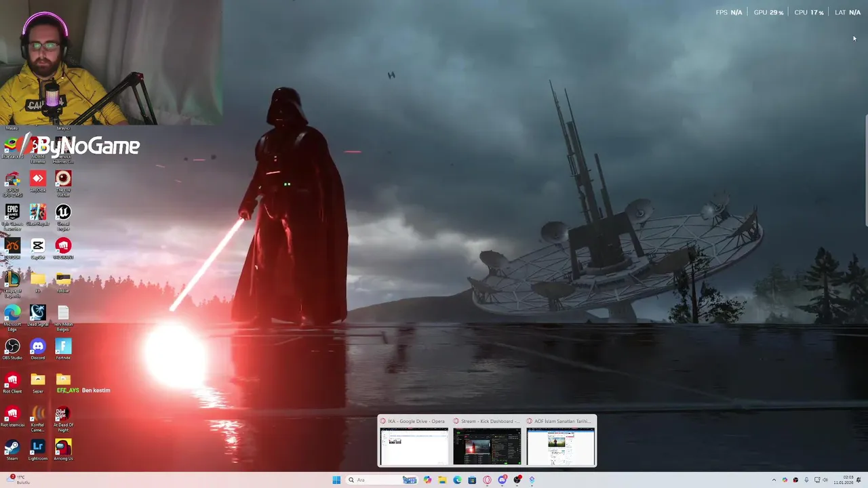868x488 pixels.
Task: Launch the Dead Signal desktop icon
Action: pos(38,316)
